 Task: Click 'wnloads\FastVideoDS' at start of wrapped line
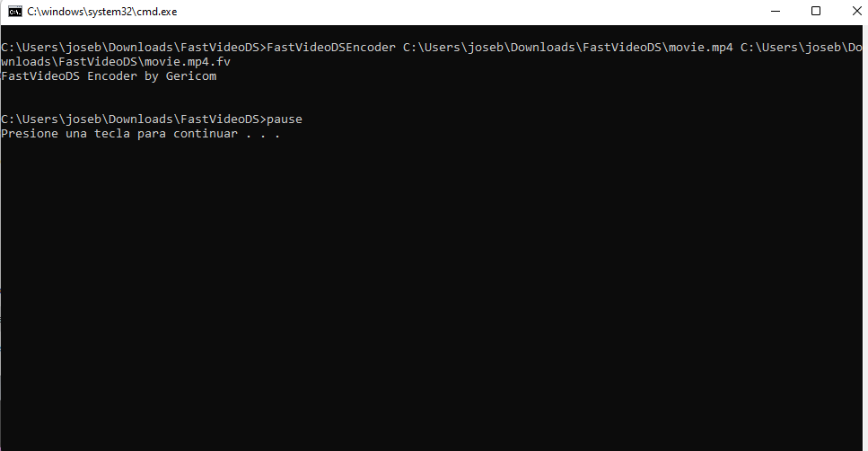click(69, 61)
